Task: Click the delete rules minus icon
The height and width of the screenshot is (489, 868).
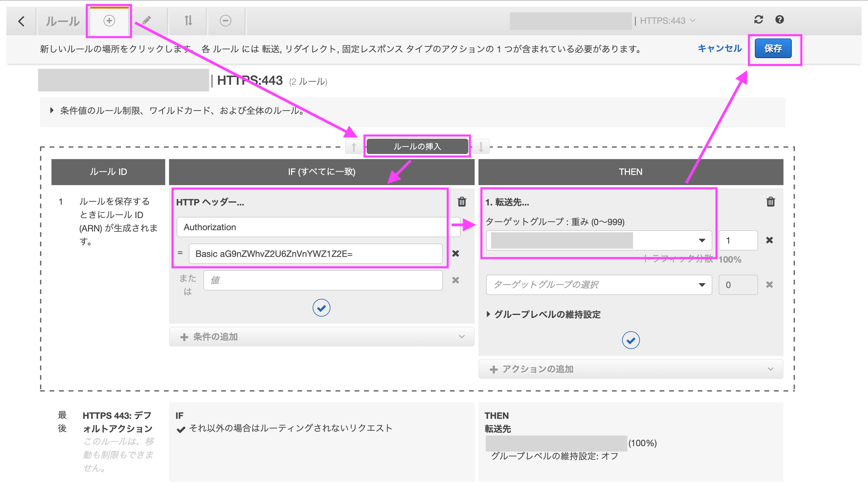Action: 226,21
